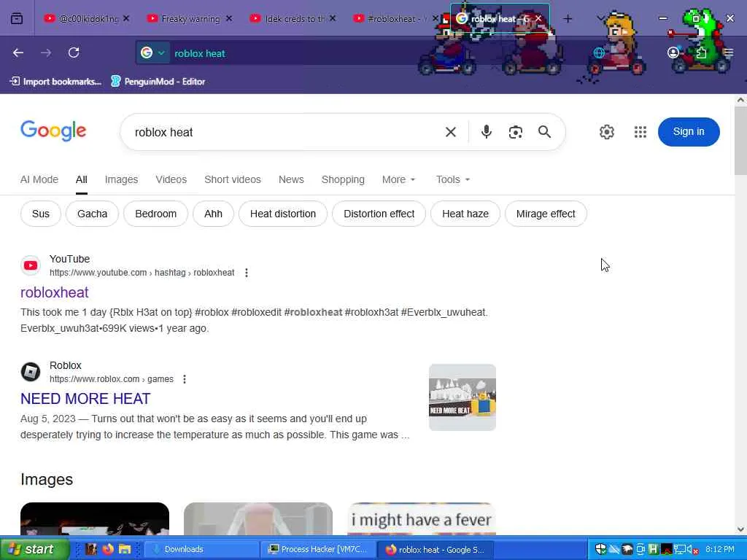Open the Firefox hamburger menu
The width and height of the screenshot is (747, 560).
point(729,52)
